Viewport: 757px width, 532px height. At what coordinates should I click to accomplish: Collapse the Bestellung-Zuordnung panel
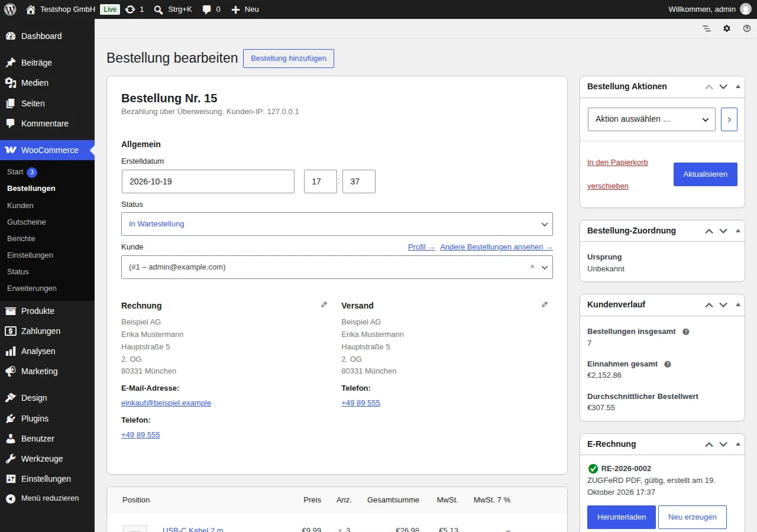pos(738,231)
